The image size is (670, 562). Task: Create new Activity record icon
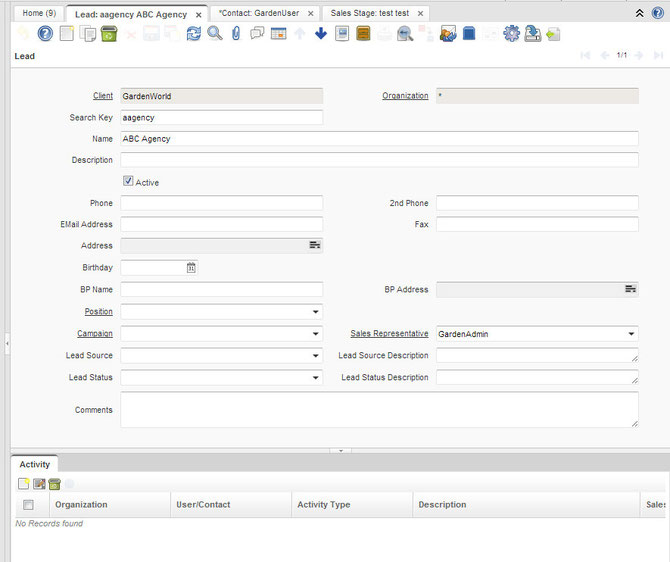point(24,483)
